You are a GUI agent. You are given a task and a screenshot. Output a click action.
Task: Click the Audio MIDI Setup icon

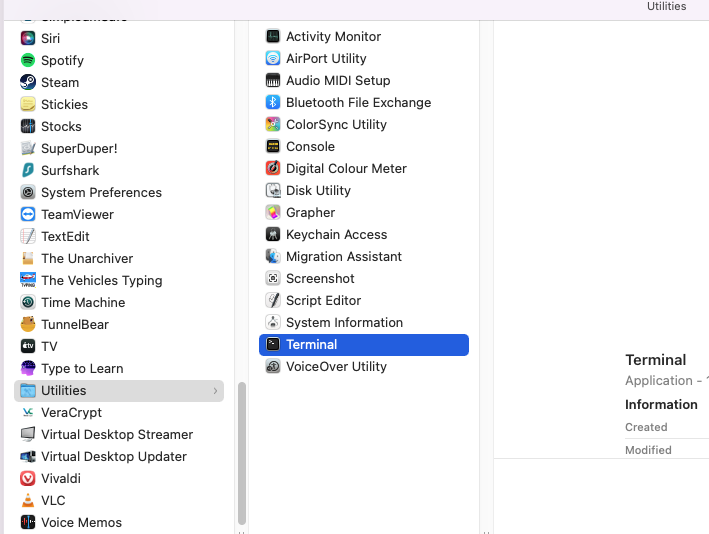(x=273, y=80)
